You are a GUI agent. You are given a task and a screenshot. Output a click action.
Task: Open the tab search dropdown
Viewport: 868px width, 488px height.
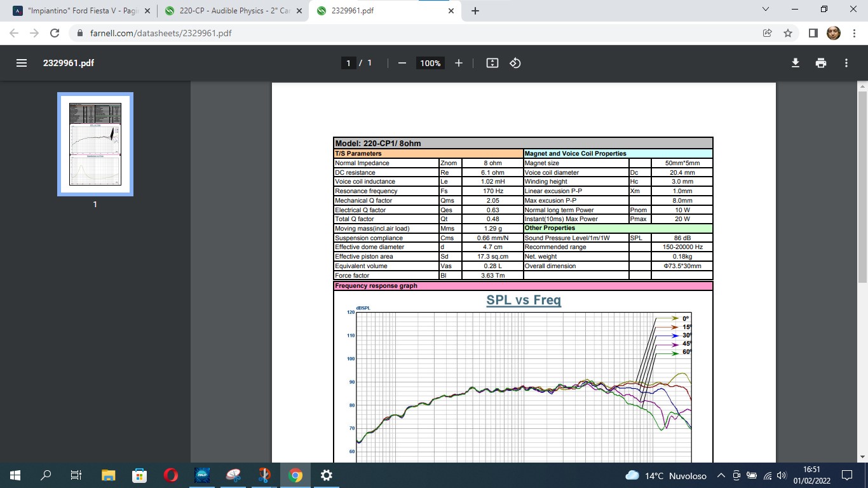765,10
